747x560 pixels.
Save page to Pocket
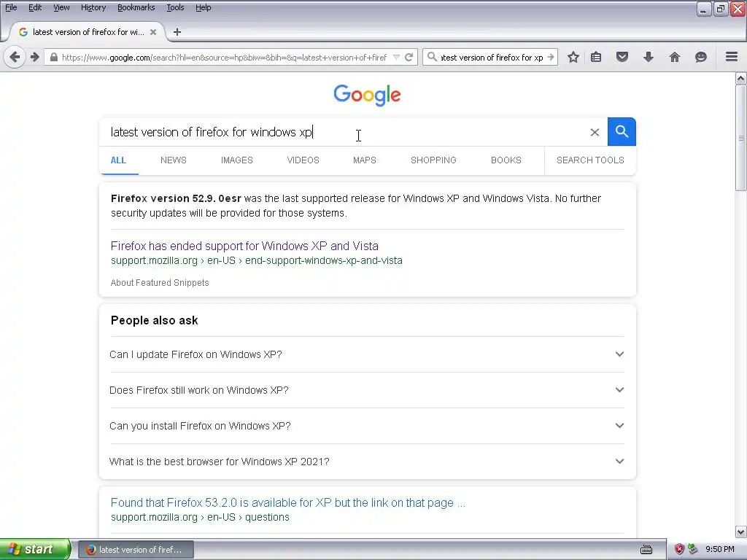(x=622, y=57)
